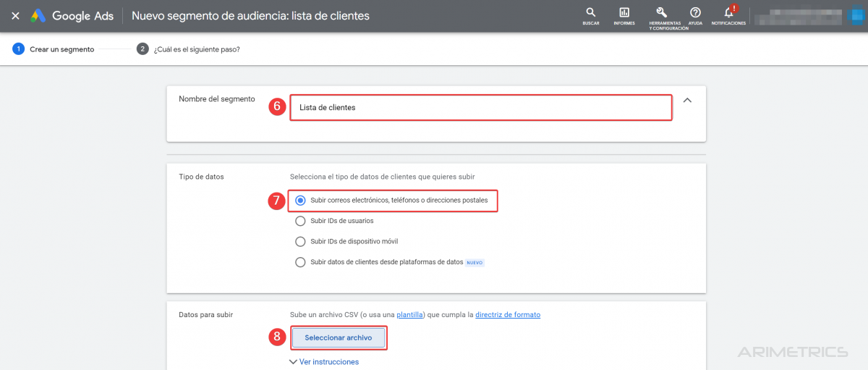This screenshot has width=868, height=370.
Task: Select Subir IDs de dispositivo móvil
Action: [300, 241]
